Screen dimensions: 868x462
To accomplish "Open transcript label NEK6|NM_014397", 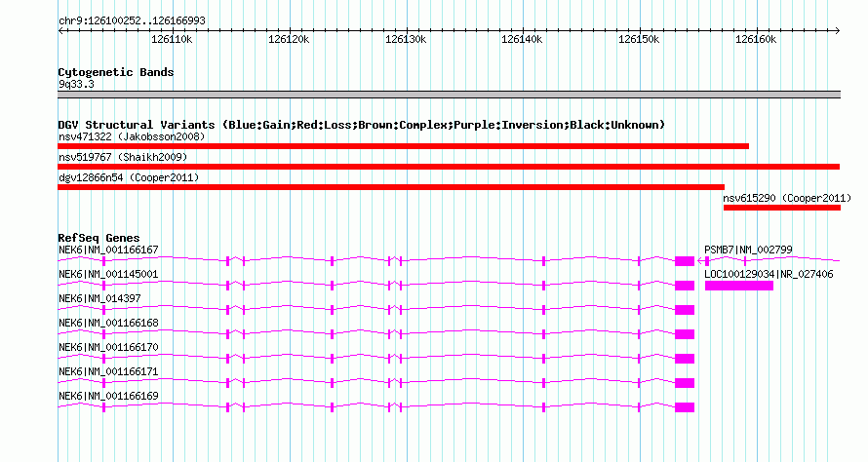I will [99, 298].
